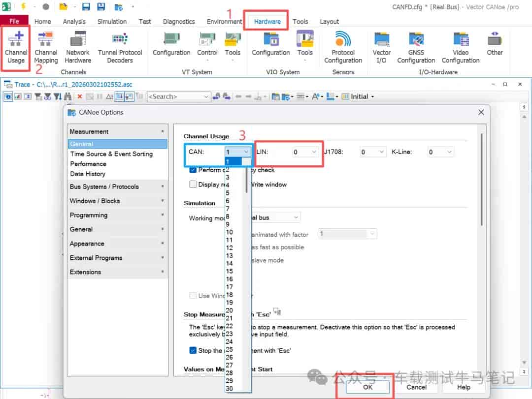Enable the Display checkbox for Write window
The width and height of the screenshot is (532, 399).
point(193,184)
